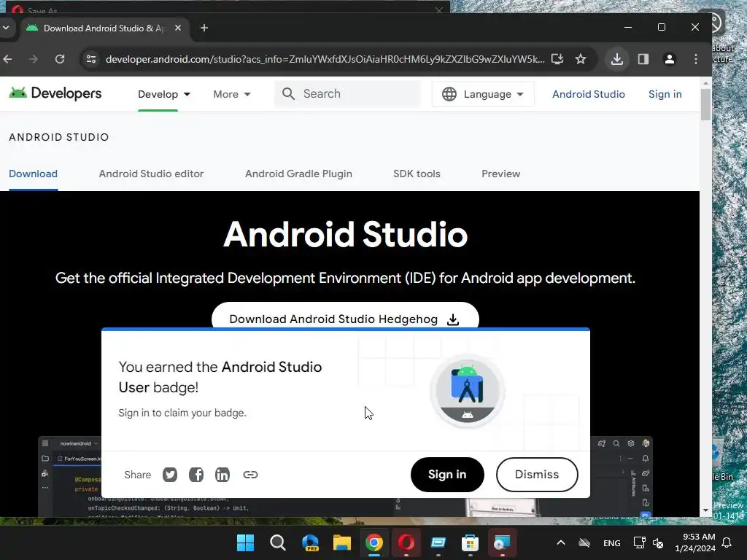This screenshot has height=560, width=747.
Task: Open site information icon in address bar
Action: [90, 59]
